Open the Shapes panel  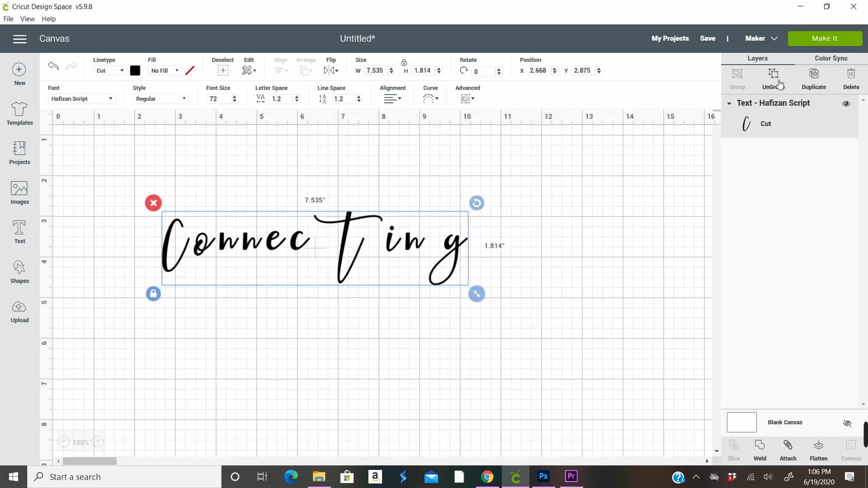click(x=19, y=272)
